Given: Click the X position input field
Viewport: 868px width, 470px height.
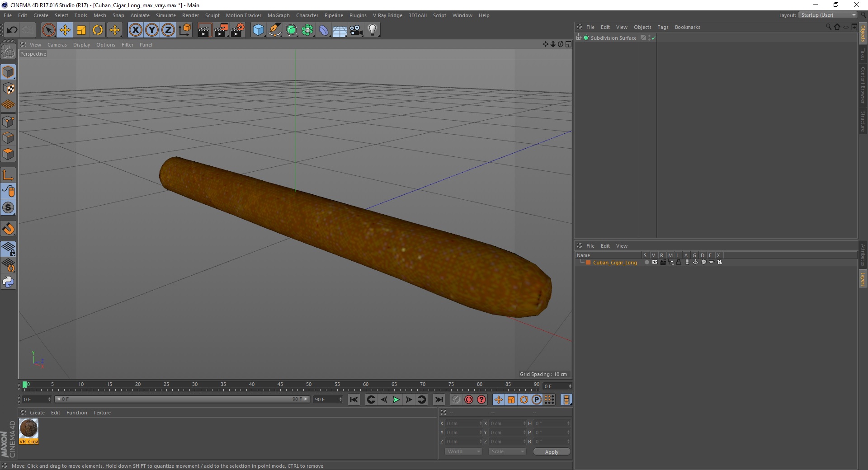Looking at the screenshot, I should (x=463, y=423).
